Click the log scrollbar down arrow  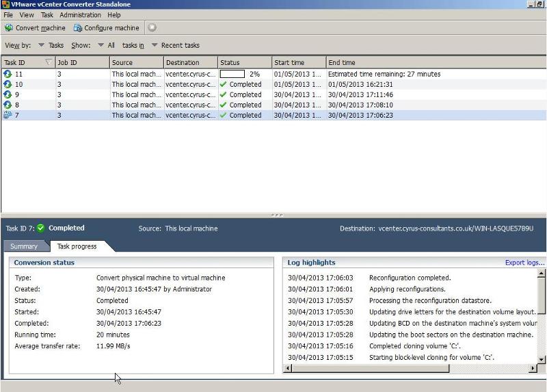[541, 359]
